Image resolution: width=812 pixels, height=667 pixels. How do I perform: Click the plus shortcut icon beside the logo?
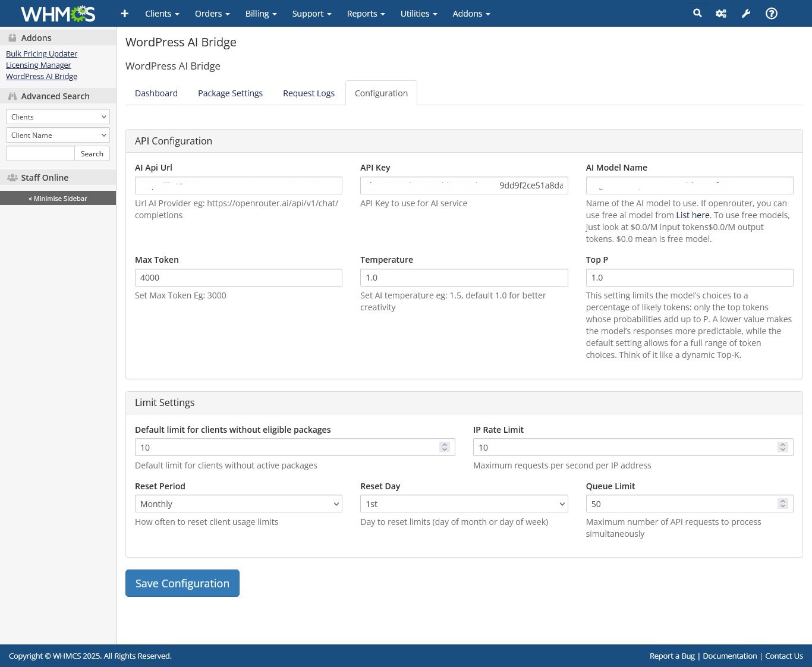point(124,13)
